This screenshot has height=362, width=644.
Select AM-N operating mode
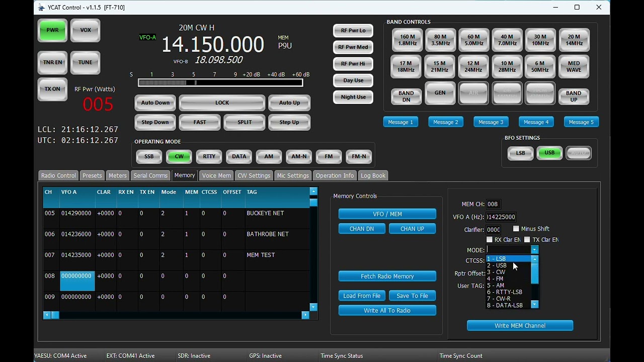tap(299, 157)
